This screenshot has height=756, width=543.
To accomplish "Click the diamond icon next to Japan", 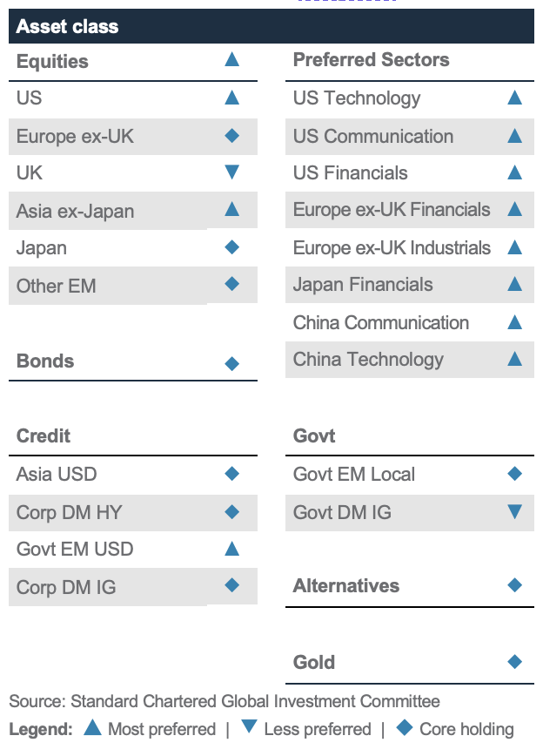I will [231, 247].
